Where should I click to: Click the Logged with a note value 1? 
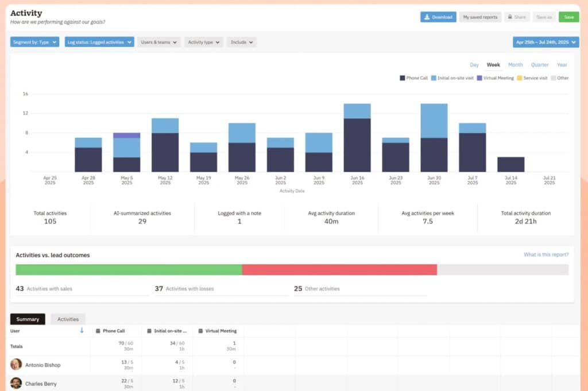point(239,222)
